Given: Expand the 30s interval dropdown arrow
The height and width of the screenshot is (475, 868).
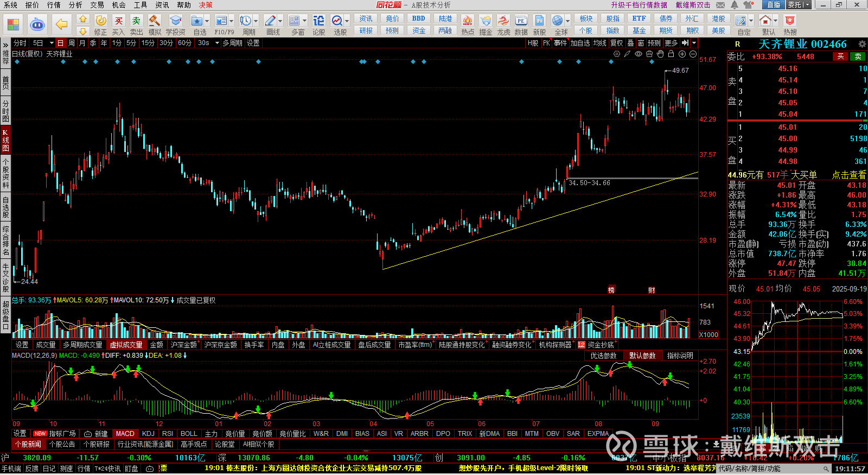Looking at the screenshot, I should click(217, 43).
